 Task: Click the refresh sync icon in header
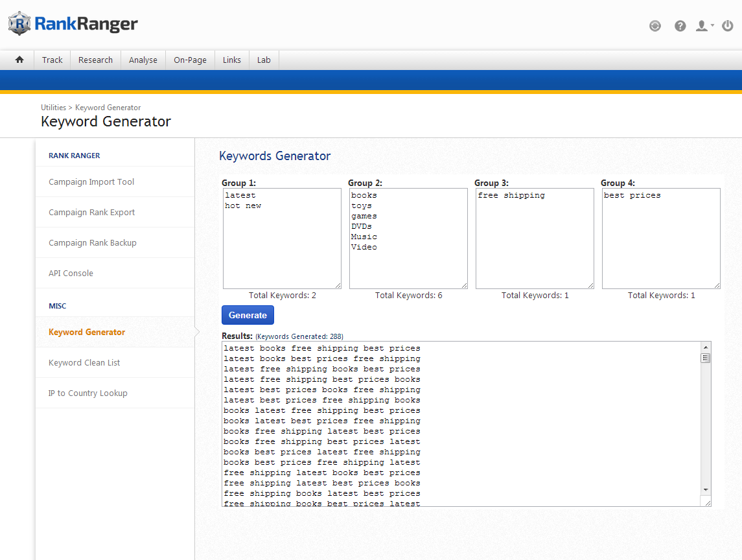[655, 26]
